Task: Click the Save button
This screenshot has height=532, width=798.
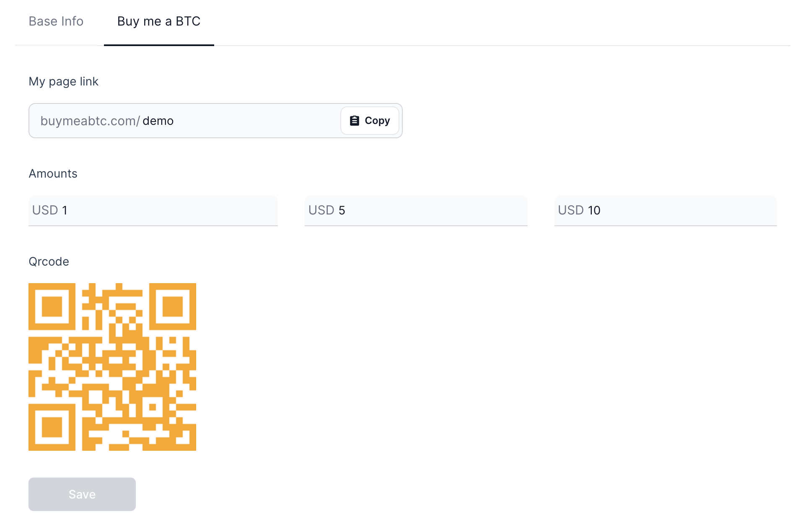Action: click(82, 494)
